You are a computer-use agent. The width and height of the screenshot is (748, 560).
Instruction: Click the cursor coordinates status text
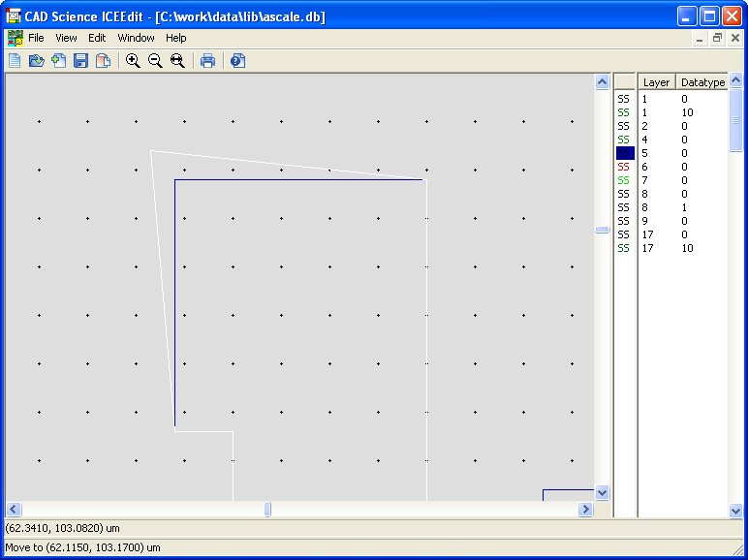click(62, 528)
